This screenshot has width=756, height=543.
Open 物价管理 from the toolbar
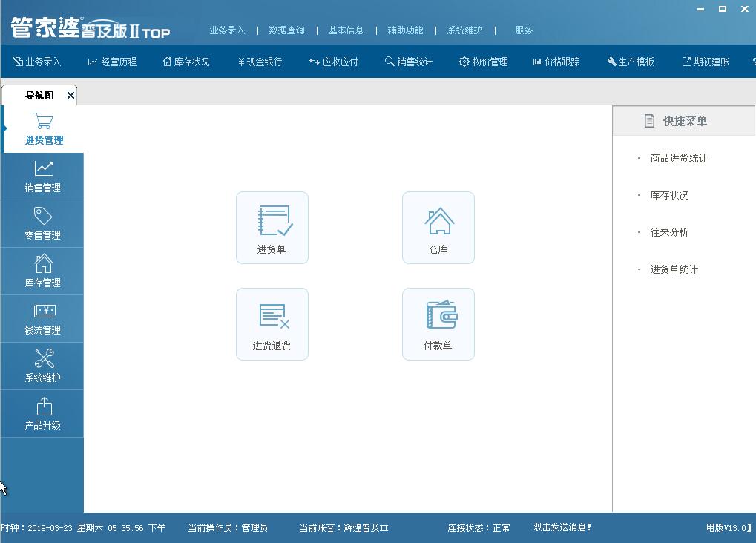(483, 62)
